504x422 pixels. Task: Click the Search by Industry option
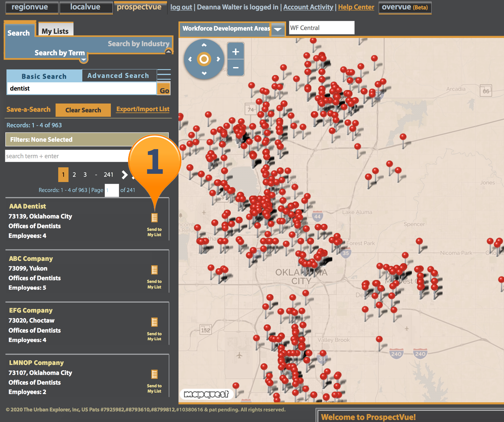(138, 44)
